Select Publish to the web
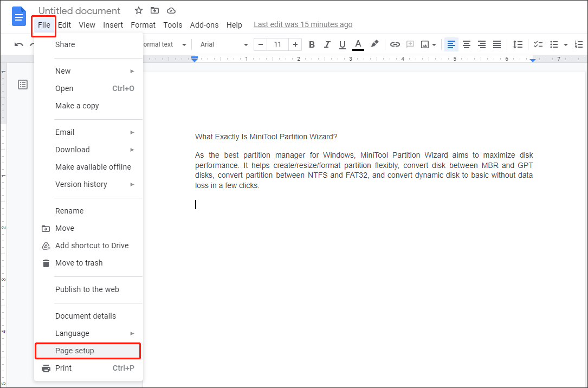Image resolution: width=588 pixels, height=388 pixels. pos(88,289)
